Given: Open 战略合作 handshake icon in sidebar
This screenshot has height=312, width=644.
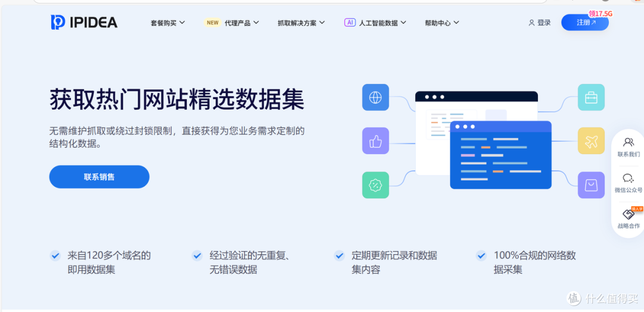Looking at the screenshot, I should [x=628, y=214].
